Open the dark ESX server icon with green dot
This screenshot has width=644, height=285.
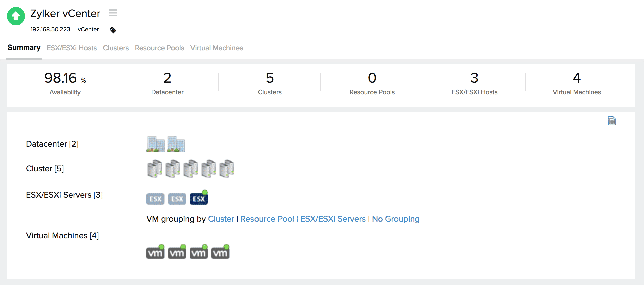tap(199, 198)
